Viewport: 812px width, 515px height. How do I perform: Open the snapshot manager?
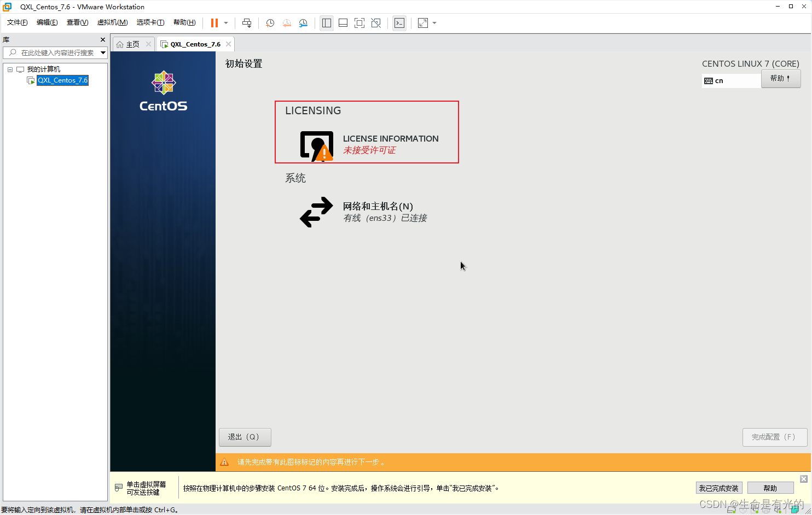[x=303, y=23]
